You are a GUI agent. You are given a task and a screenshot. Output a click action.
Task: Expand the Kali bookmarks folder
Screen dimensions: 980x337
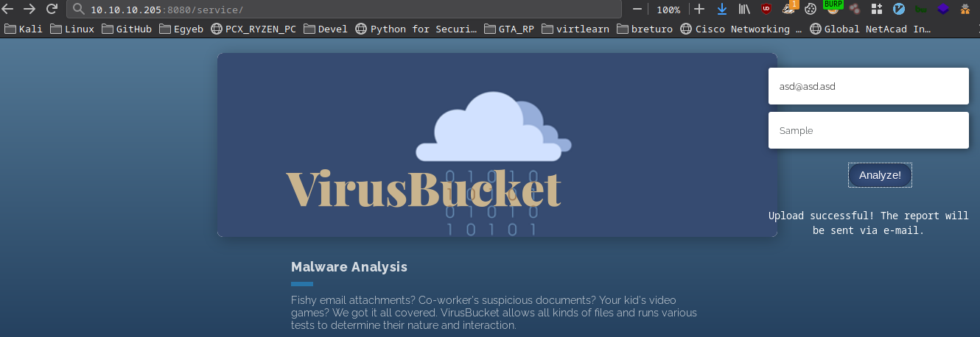(x=24, y=29)
